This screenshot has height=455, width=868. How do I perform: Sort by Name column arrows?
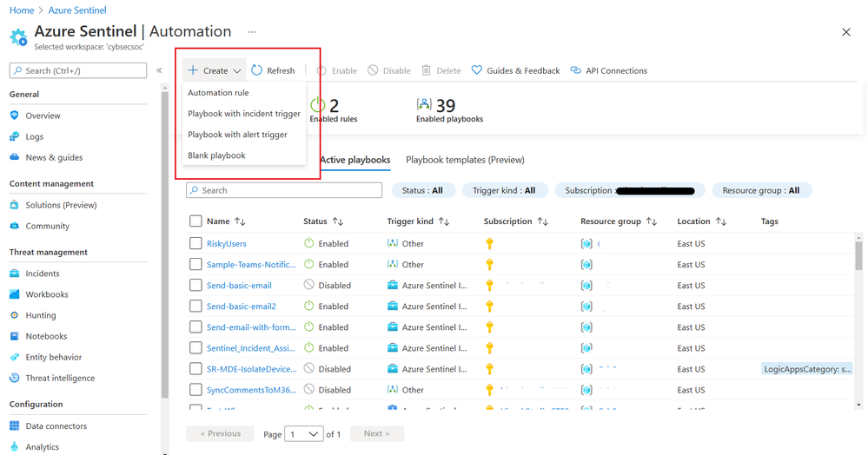[x=240, y=221]
